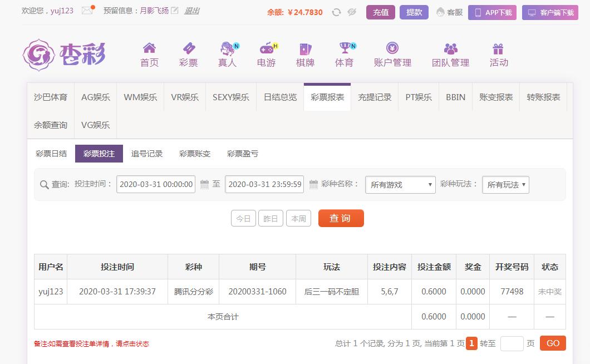Open the 电游 gamepad icon
The image size is (590, 364).
click(268, 48)
